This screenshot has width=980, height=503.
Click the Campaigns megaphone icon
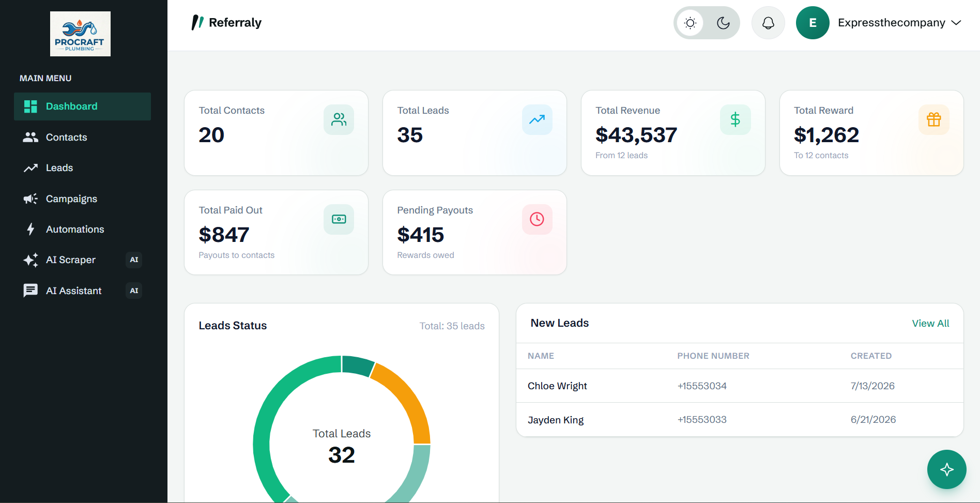coord(30,199)
